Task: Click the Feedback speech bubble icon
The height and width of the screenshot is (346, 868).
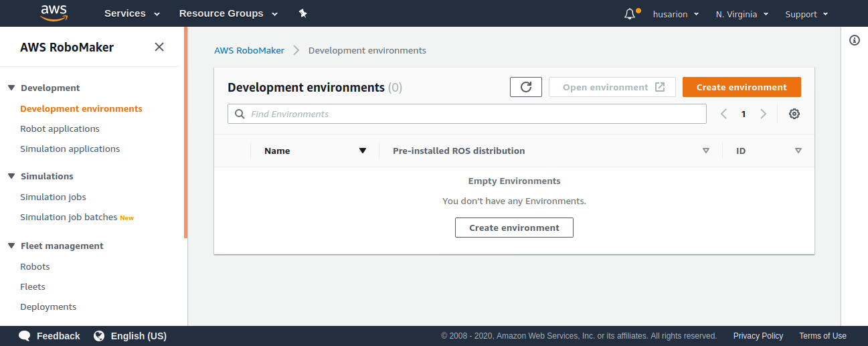Action: pyautogui.click(x=25, y=336)
